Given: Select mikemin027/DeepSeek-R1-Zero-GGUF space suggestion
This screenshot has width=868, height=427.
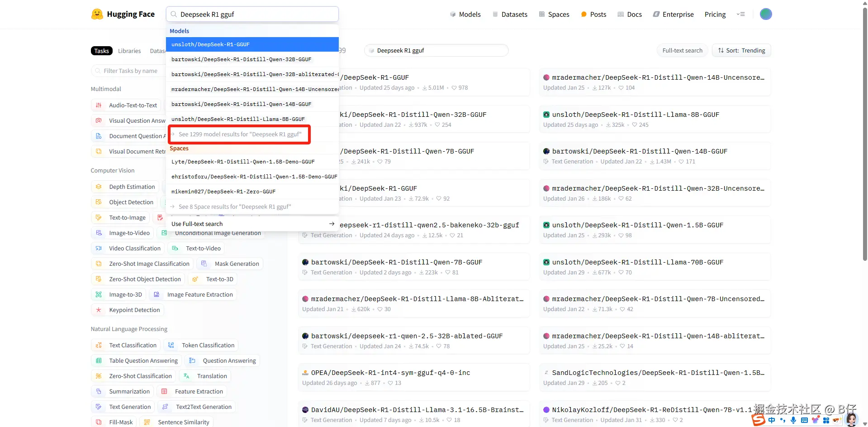Looking at the screenshot, I should point(252,192).
